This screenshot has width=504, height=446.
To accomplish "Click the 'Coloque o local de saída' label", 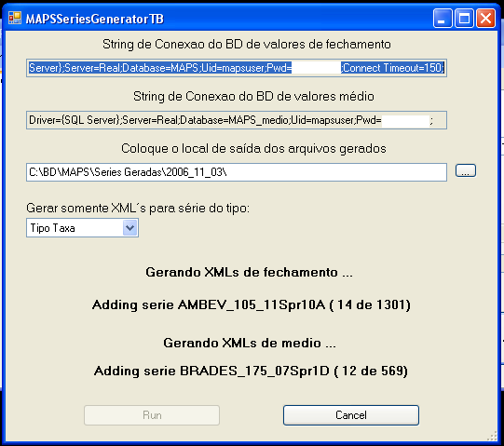I will 253,148.
